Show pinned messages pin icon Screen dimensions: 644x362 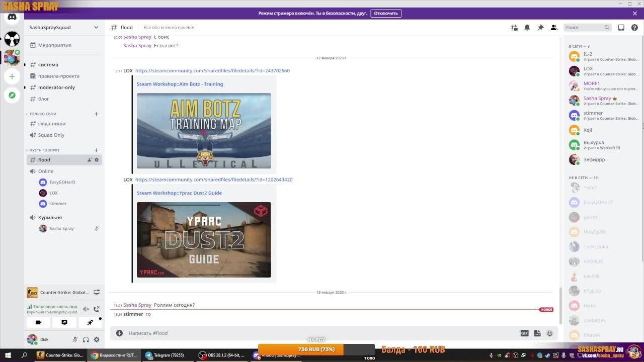point(540,27)
